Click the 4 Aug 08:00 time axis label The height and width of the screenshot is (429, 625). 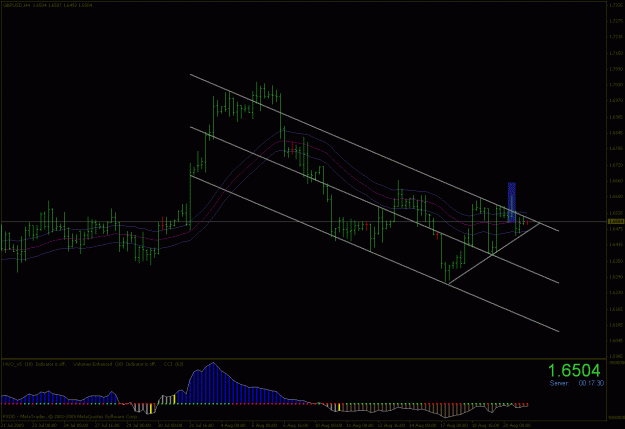coord(234,425)
